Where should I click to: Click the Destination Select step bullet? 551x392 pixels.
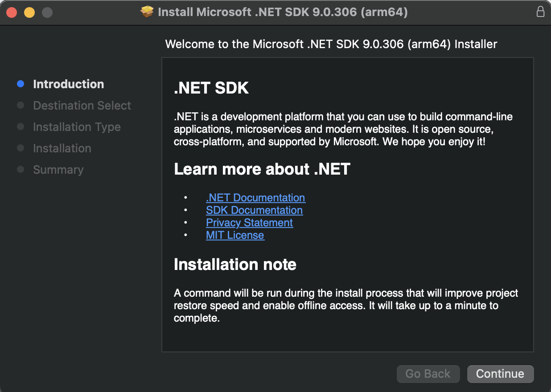(x=20, y=105)
